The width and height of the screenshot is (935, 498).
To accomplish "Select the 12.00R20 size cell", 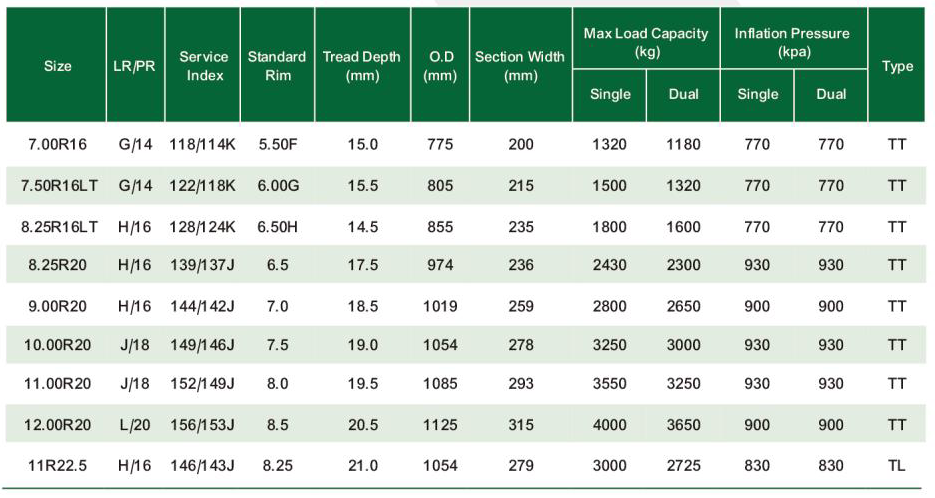I will tap(58, 425).
